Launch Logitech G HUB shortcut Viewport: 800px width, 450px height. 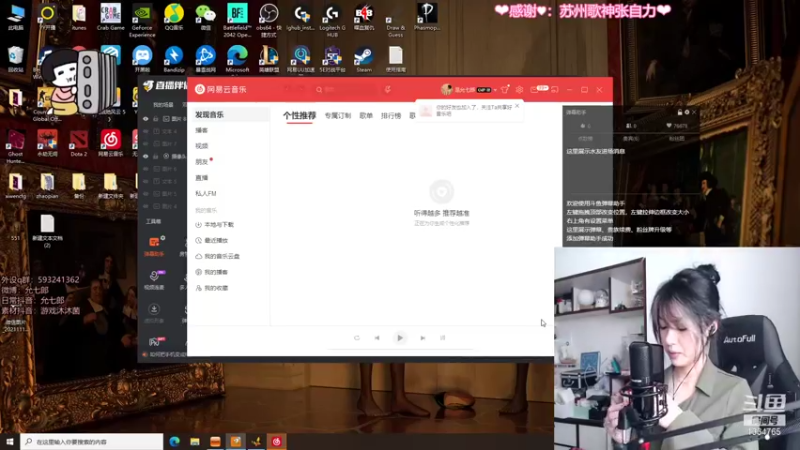tap(332, 20)
